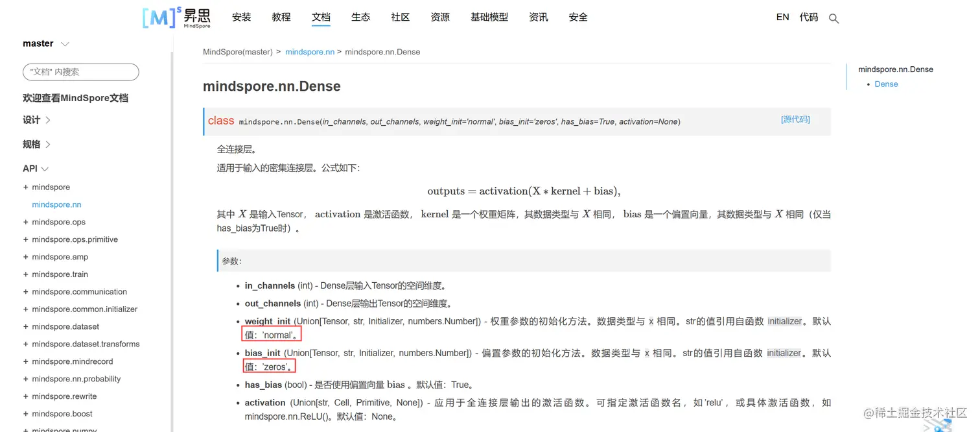This screenshot has height=432, width=980.
Task: Expand mindspore.dataset tree item
Action: click(26, 327)
